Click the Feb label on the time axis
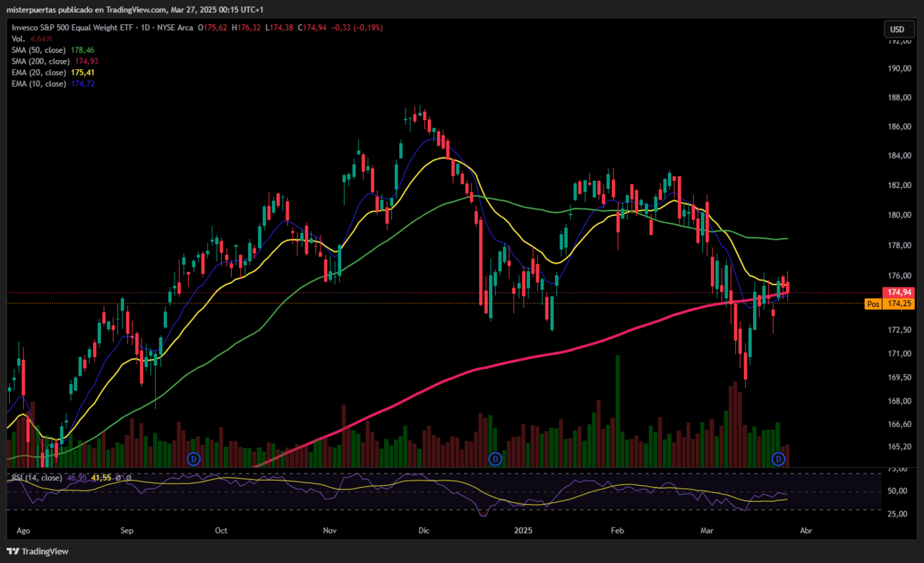Screen dimensions: 924x563 point(617,531)
